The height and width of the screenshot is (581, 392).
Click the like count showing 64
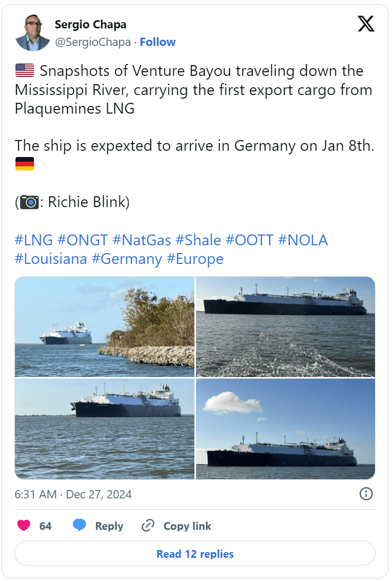pyautogui.click(x=45, y=526)
